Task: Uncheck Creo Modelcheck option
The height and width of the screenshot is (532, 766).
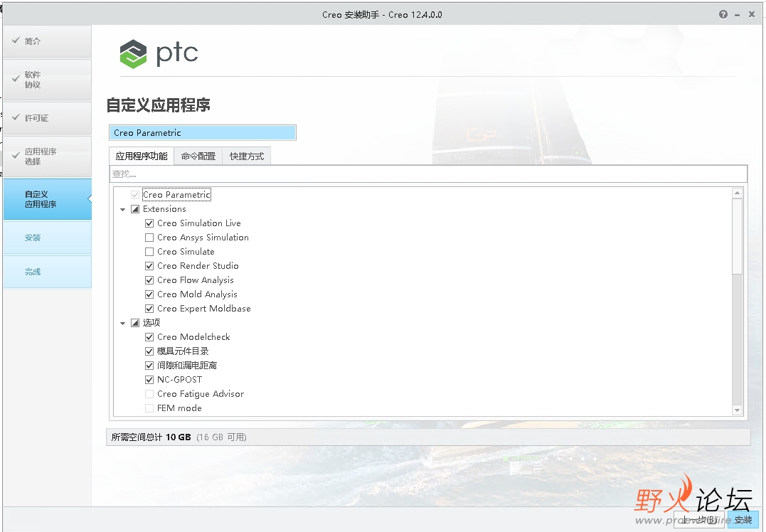Action: (149, 337)
